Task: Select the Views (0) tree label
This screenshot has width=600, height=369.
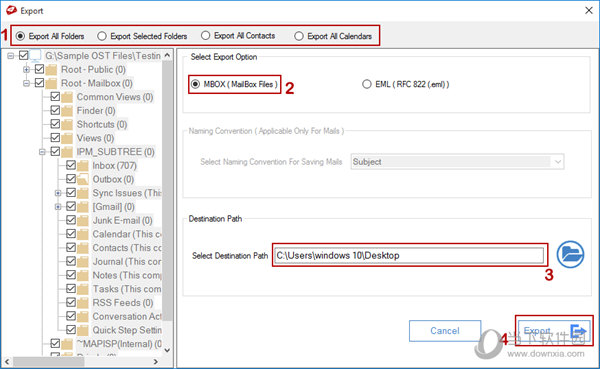Action: pos(95,138)
